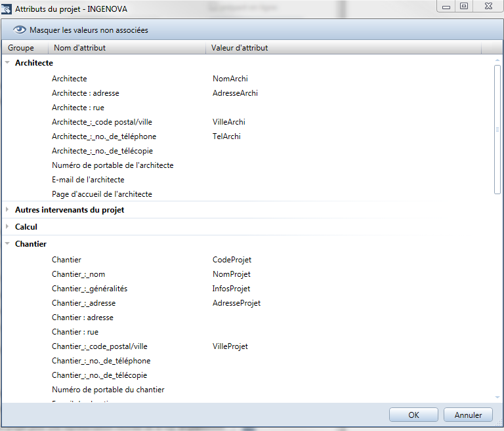Viewport: 504px width, 431px height.
Task: Click the VilleProjet value field
Action: 230,346
